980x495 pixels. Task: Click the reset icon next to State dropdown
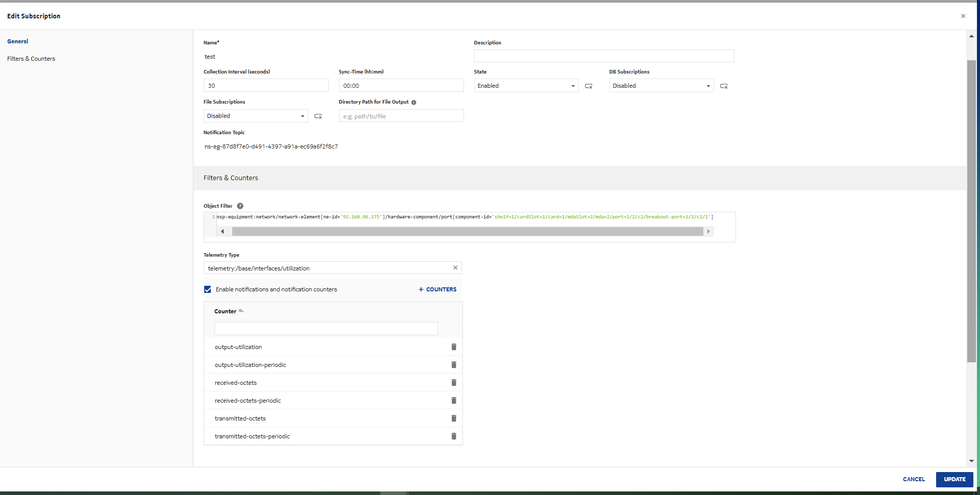click(589, 86)
